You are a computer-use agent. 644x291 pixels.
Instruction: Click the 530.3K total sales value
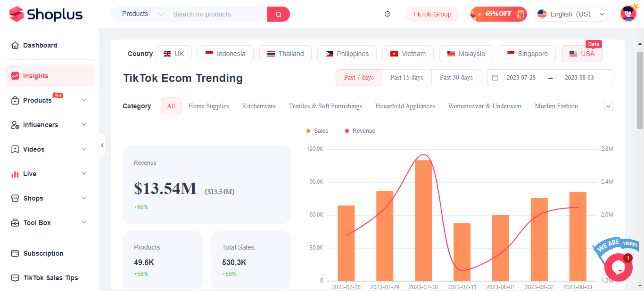pyautogui.click(x=234, y=262)
